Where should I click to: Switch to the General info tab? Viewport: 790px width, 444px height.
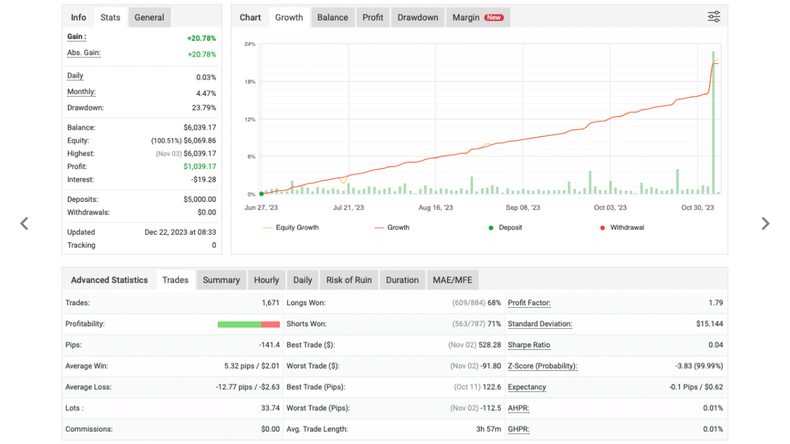149,17
